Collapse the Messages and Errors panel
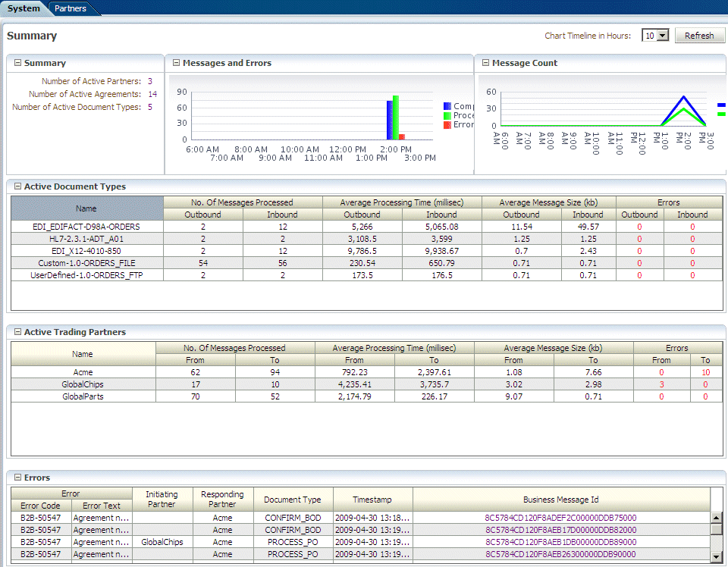 (x=176, y=64)
